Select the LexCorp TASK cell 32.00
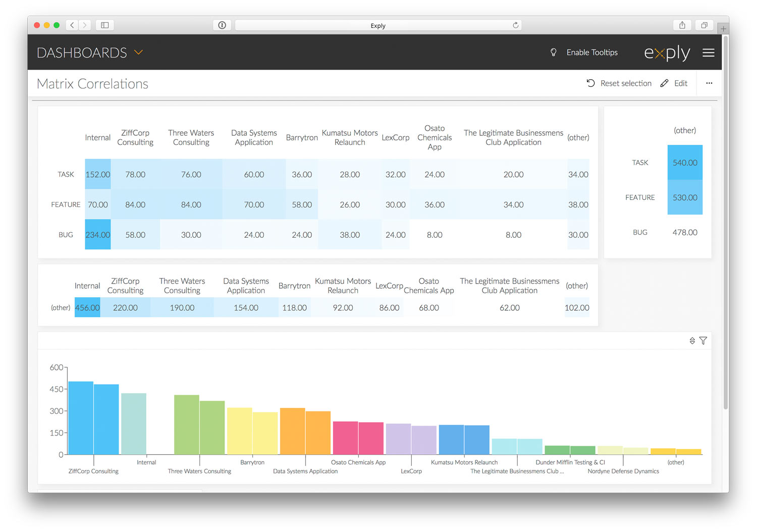Image resolution: width=757 pixels, height=532 pixels. pos(396,174)
